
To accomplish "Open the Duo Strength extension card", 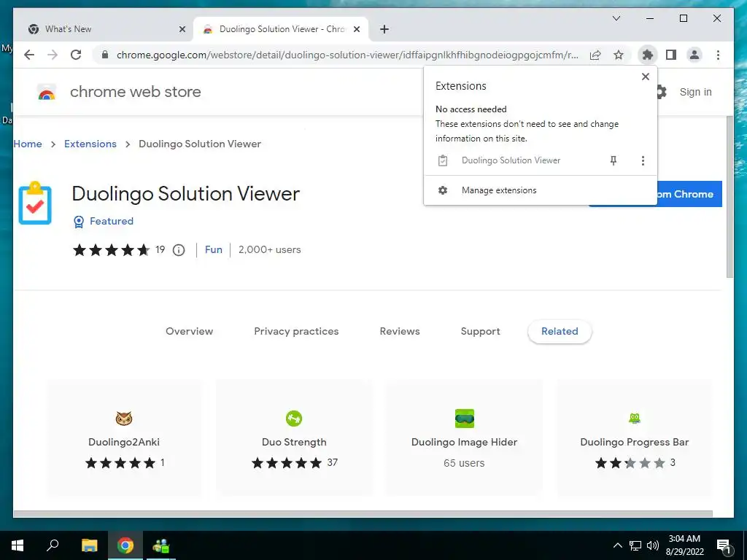I will 294,438.
